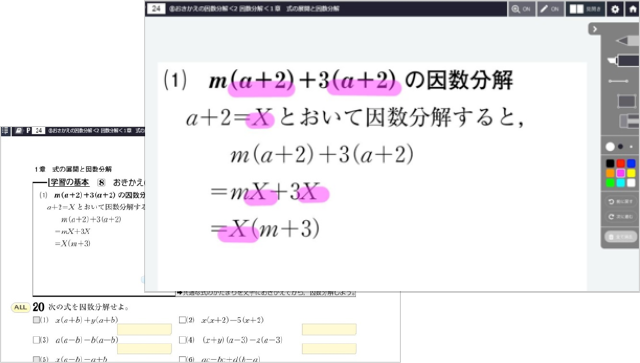Pick the white color swatch
Viewport: 640px width, 363px height.
[x=631, y=183]
